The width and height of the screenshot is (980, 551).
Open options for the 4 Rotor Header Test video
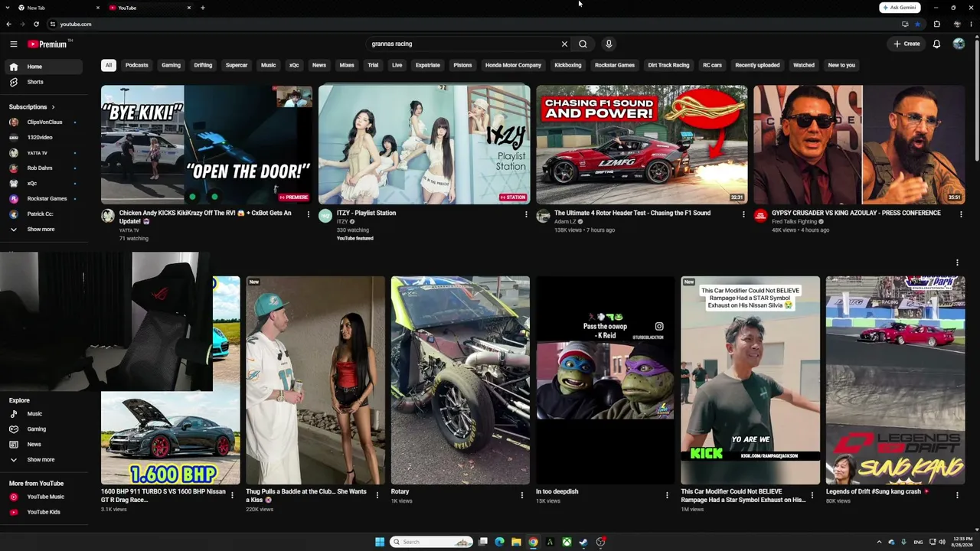pos(743,214)
